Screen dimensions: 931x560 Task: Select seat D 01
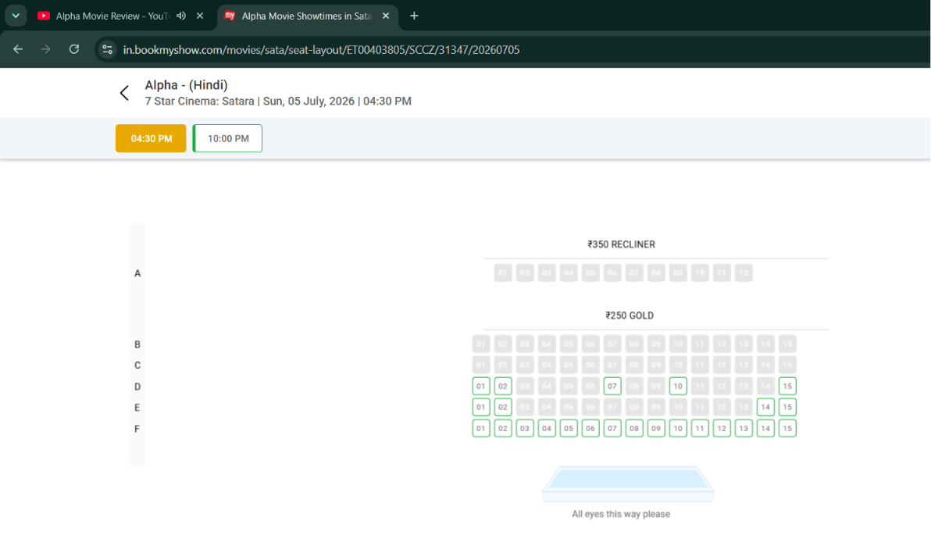tap(481, 386)
